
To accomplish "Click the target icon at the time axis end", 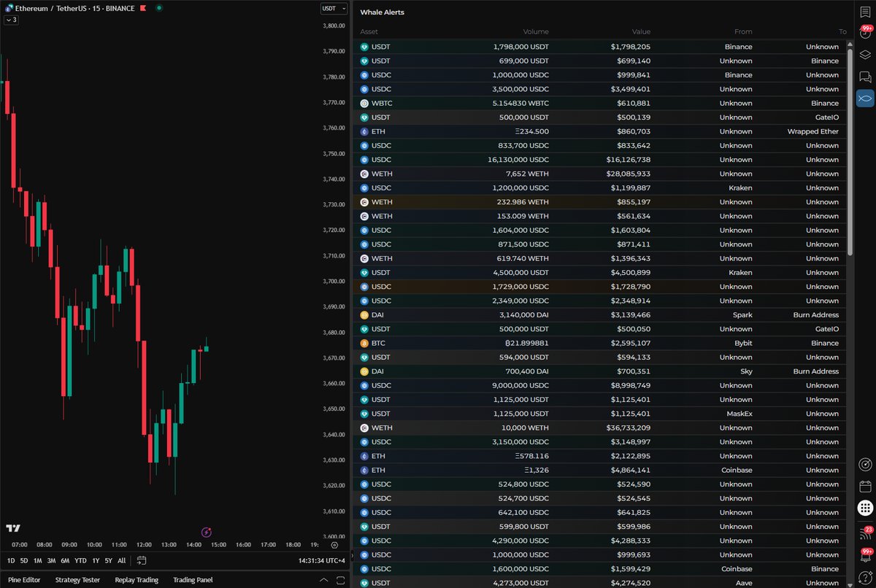I will [x=334, y=544].
